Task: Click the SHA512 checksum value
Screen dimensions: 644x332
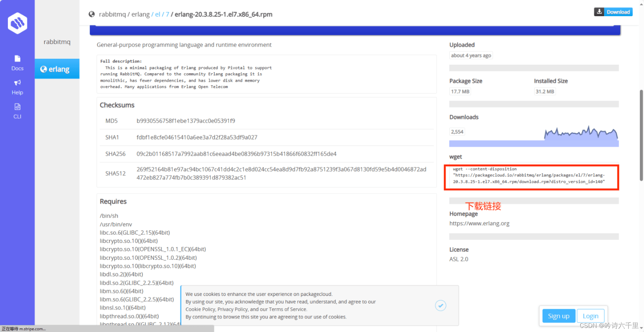Action: [x=281, y=174]
